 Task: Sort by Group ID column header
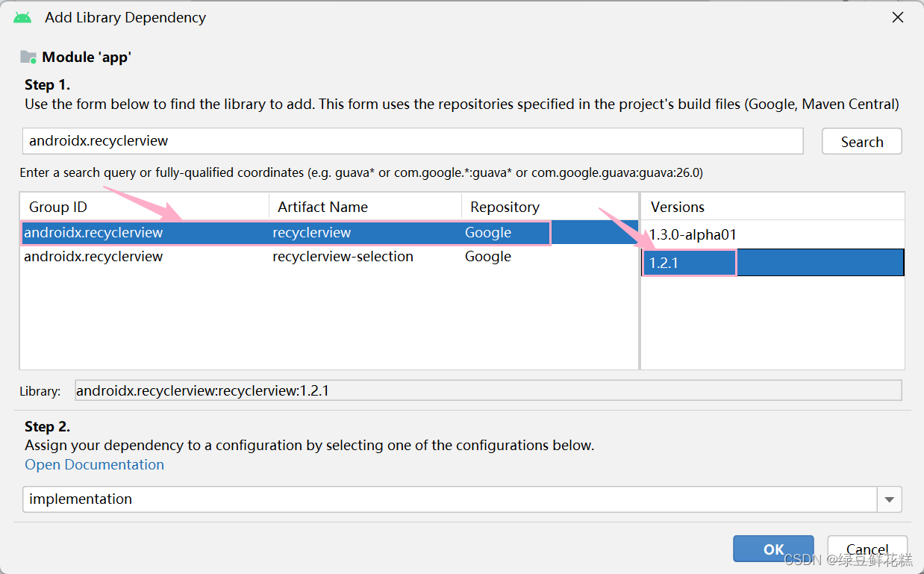pos(144,207)
